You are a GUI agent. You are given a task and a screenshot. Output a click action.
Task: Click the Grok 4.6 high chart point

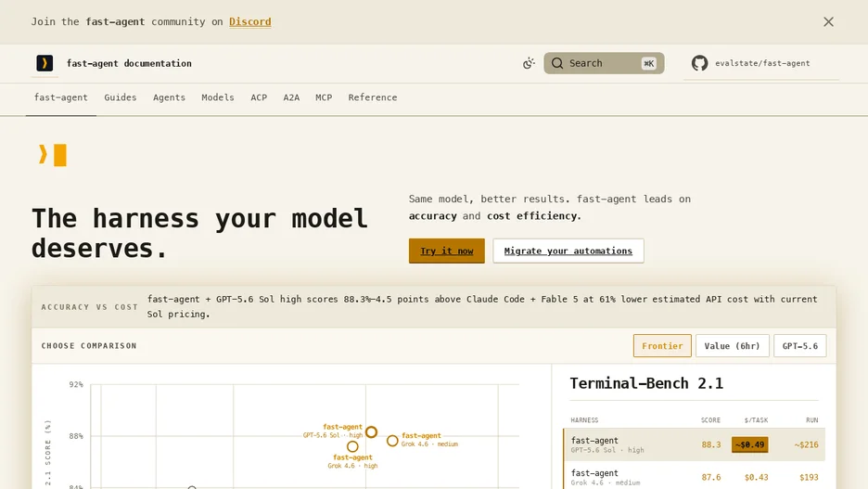(352, 446)
